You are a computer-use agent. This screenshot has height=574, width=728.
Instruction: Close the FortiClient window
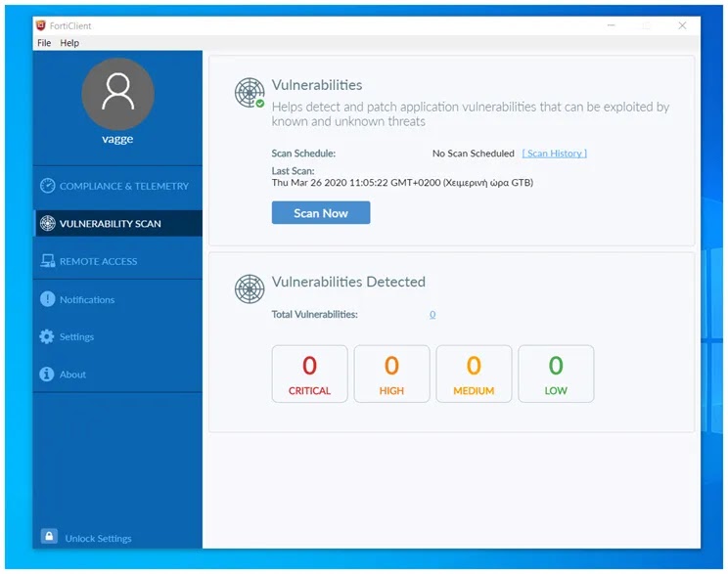(x=682, y=25)
